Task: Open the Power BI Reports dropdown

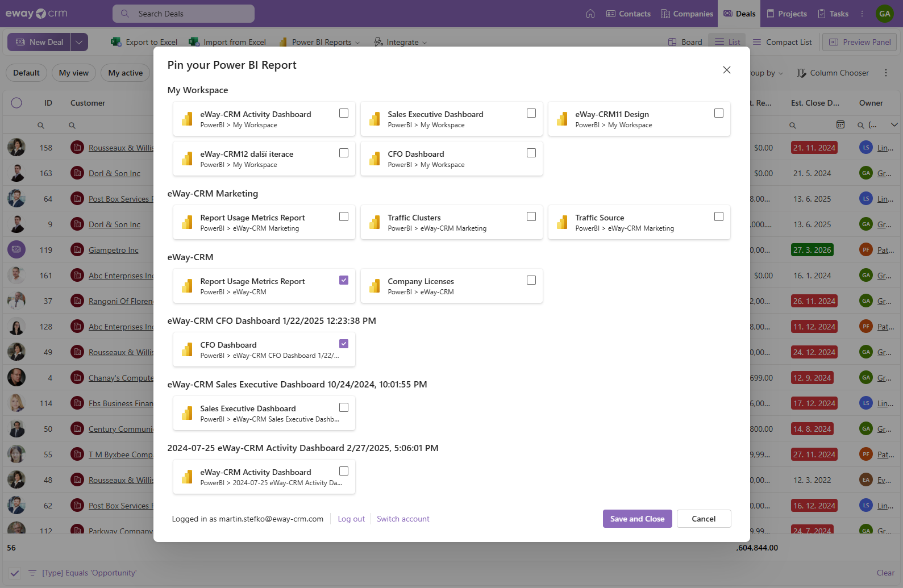Action: click(319, 42)
